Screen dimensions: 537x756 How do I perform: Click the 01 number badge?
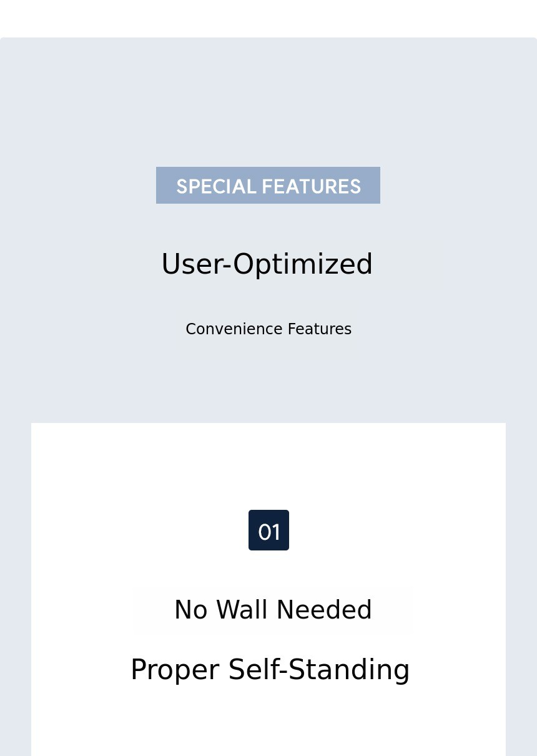pyautogui.click(x=268, y=530)
